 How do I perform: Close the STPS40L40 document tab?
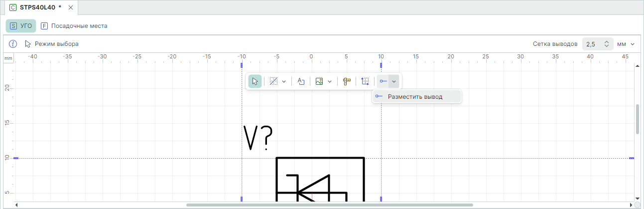point(71,7)
